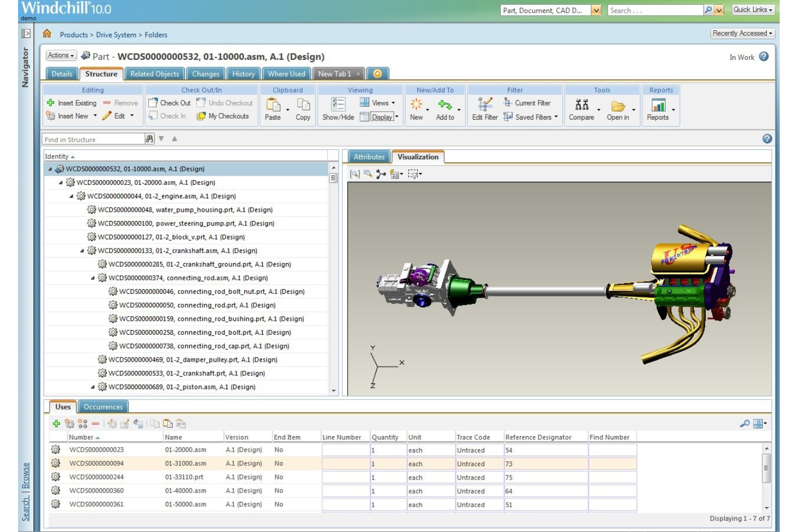Click the Compare icon
This screenshot has width=798, height=532.
pyautogui.click(x=582, y=105)
